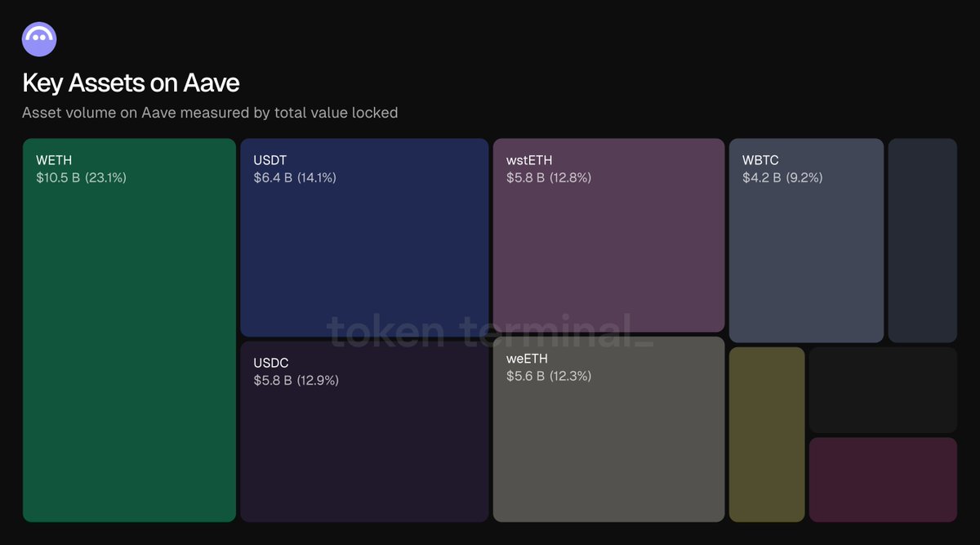Click the purple Token Terminal logo icon
Screen dimensions: 980x545
pos(39,38)
